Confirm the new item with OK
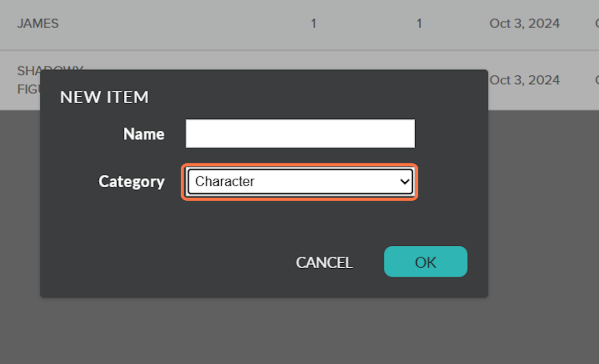 425,262
